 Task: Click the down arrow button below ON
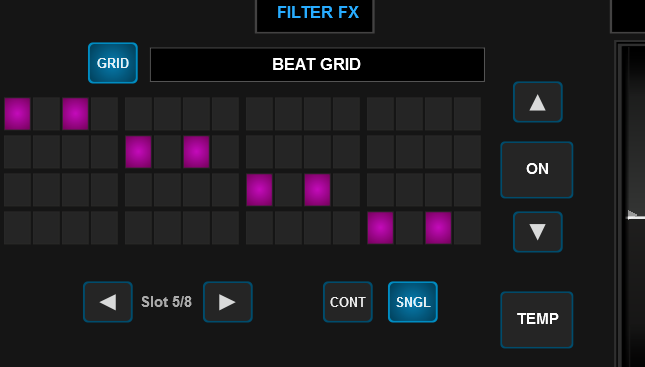point(538,232)
